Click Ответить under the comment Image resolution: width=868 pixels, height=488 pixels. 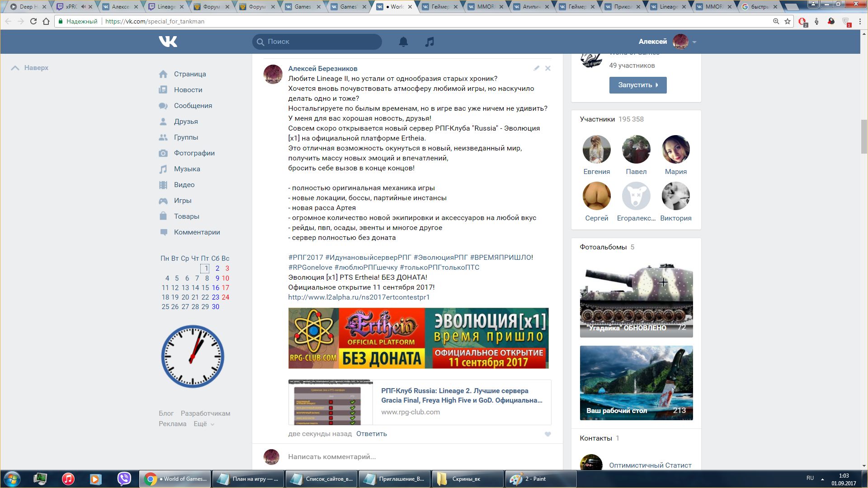[x=372, y=434]
